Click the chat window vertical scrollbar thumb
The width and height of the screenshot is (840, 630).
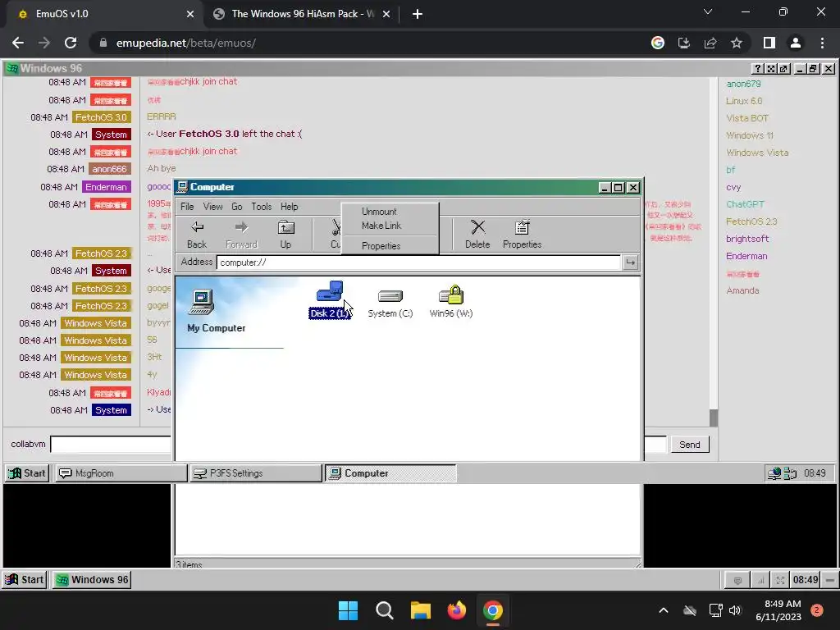pyautogui.click(x=714, y=418)
